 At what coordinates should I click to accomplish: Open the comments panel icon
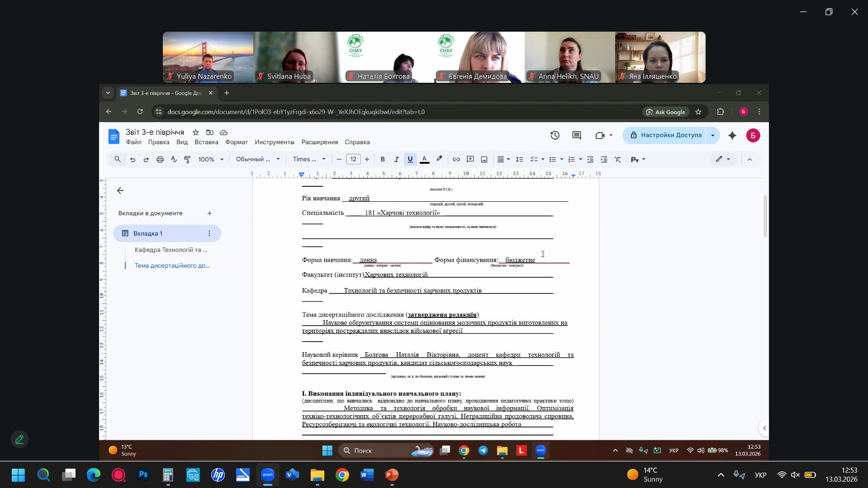coord(576,135)
